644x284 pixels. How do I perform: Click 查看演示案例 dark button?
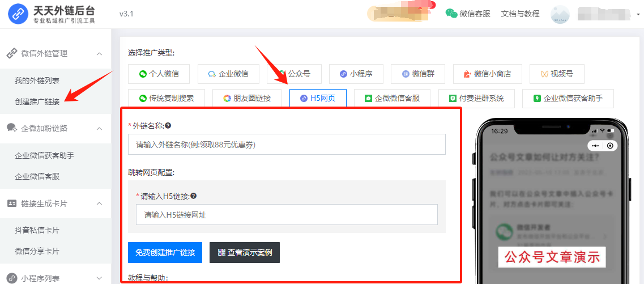244,252
